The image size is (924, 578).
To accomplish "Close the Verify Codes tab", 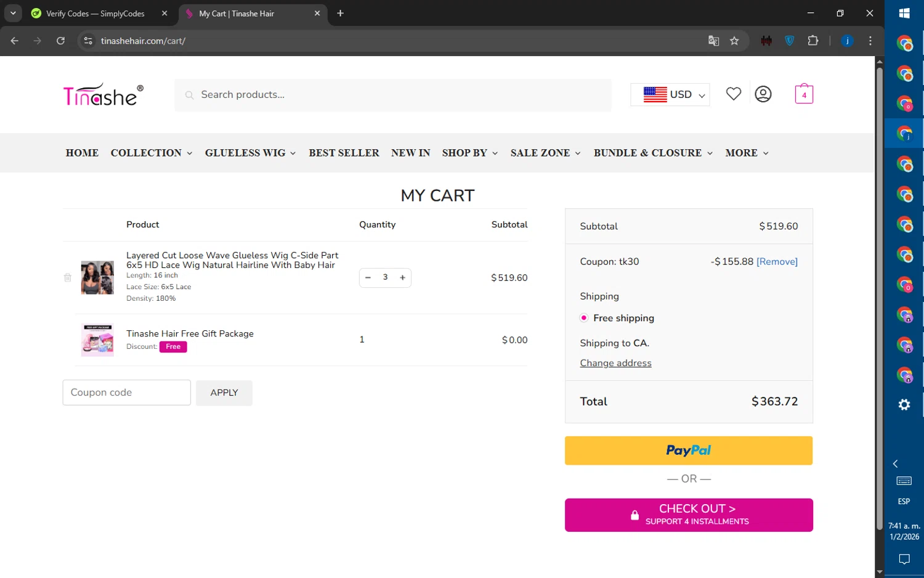I will pyautogui.click(x=164, y=13).
